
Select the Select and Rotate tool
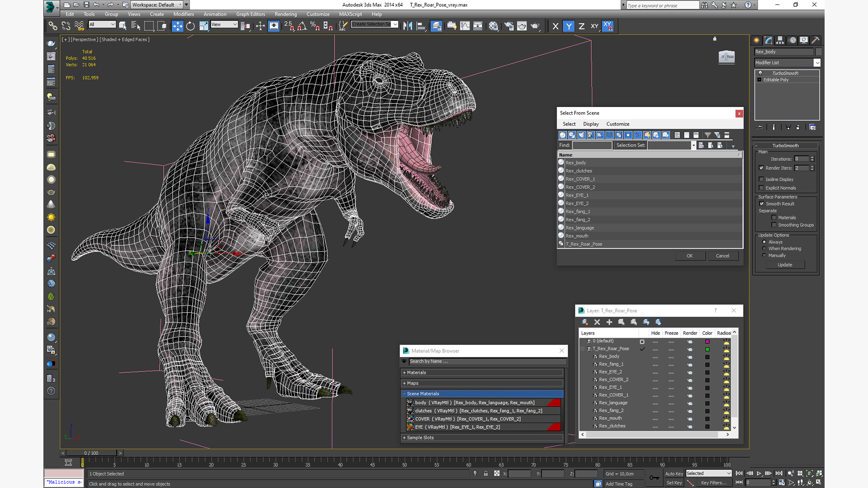point(190,26)
